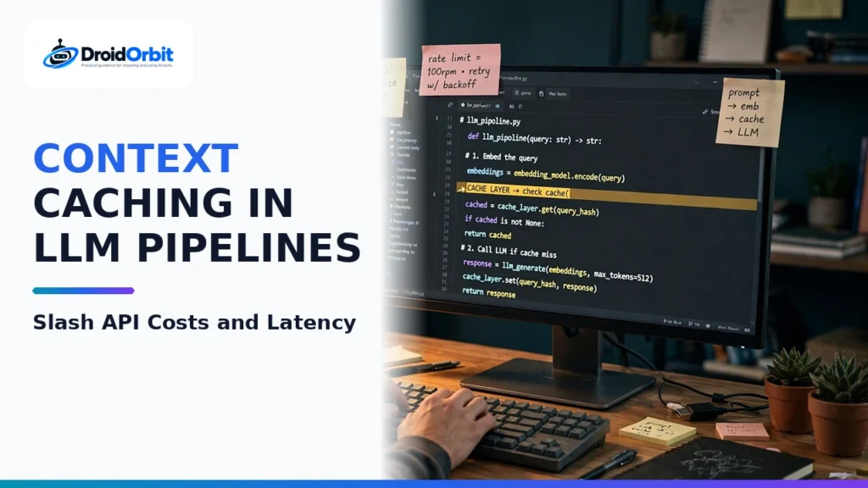Click the "embeddings = embedding_model.encode(query)" line
This screenshot has height=488, width=868.
[545, 175]
